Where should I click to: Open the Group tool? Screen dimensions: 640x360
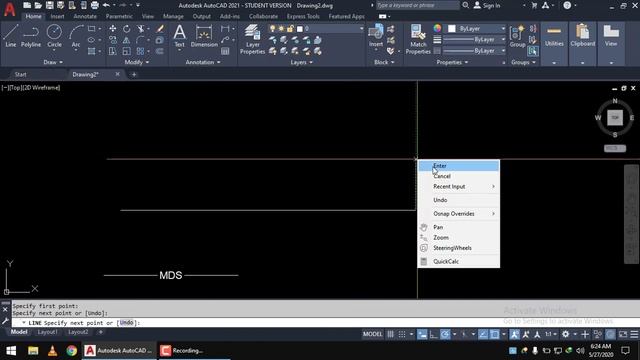(517, 36)
